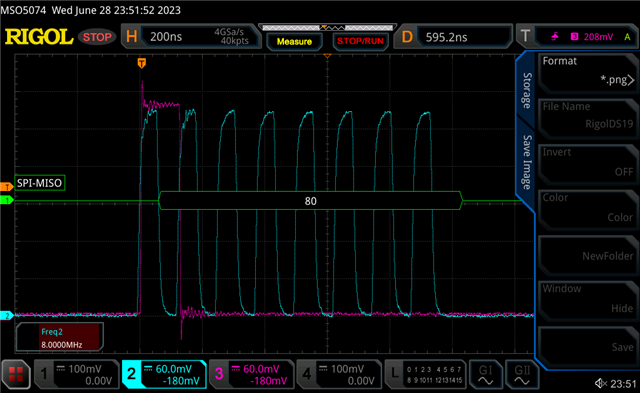Image resolution: width=640 pixels, height=393 pixels.
Task: Switch to the Save Image tab
Action: 527,162
